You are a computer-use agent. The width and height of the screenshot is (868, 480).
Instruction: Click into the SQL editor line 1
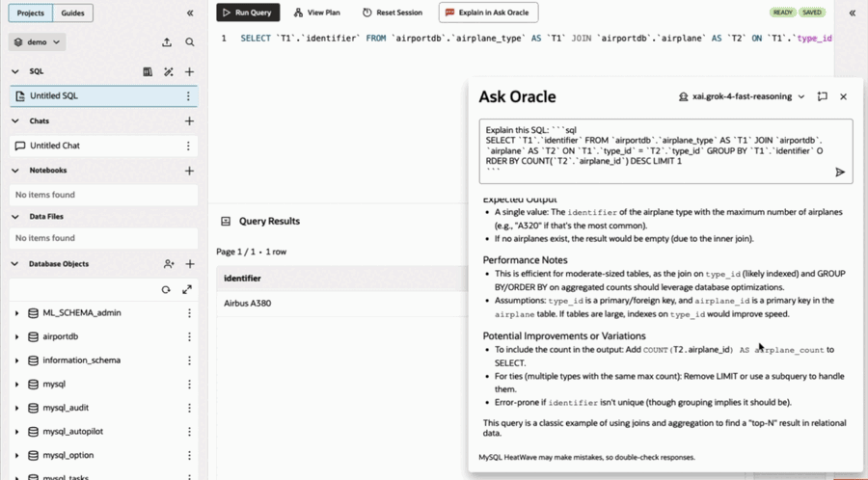(x=535, y=39)
